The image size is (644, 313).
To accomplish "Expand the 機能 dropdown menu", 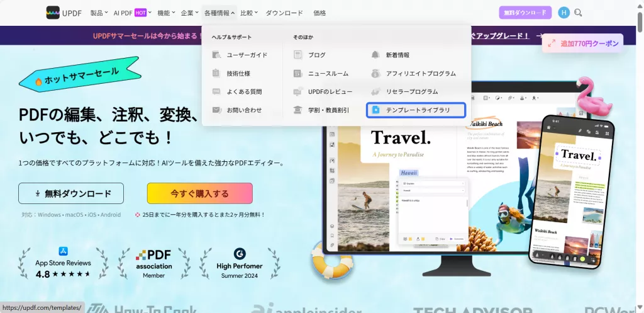I will coord(166,13).
